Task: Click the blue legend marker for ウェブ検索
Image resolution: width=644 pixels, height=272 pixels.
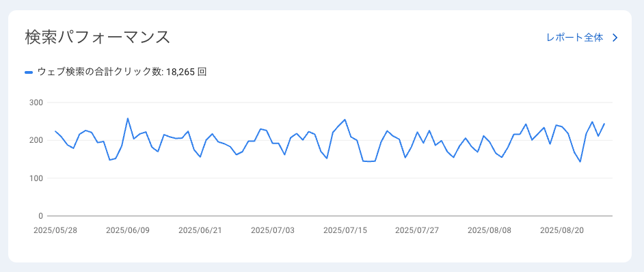Action: coord(29,72)
